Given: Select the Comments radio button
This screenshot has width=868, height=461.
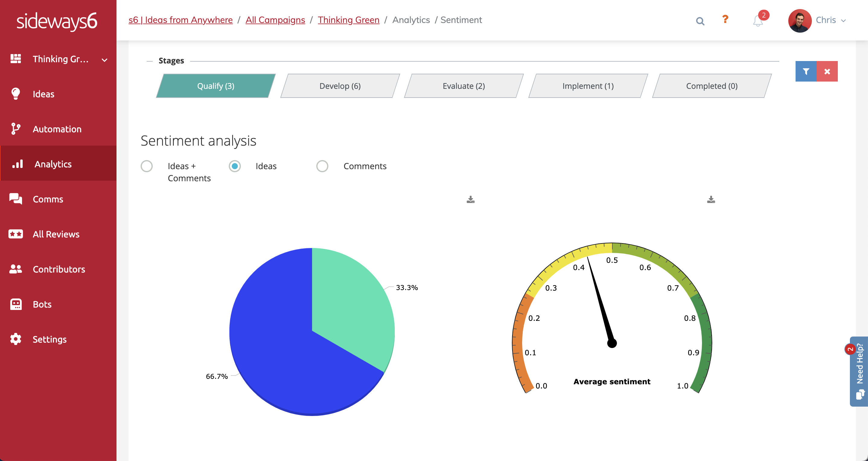Looking at the screenshot, I should point(322,166).
